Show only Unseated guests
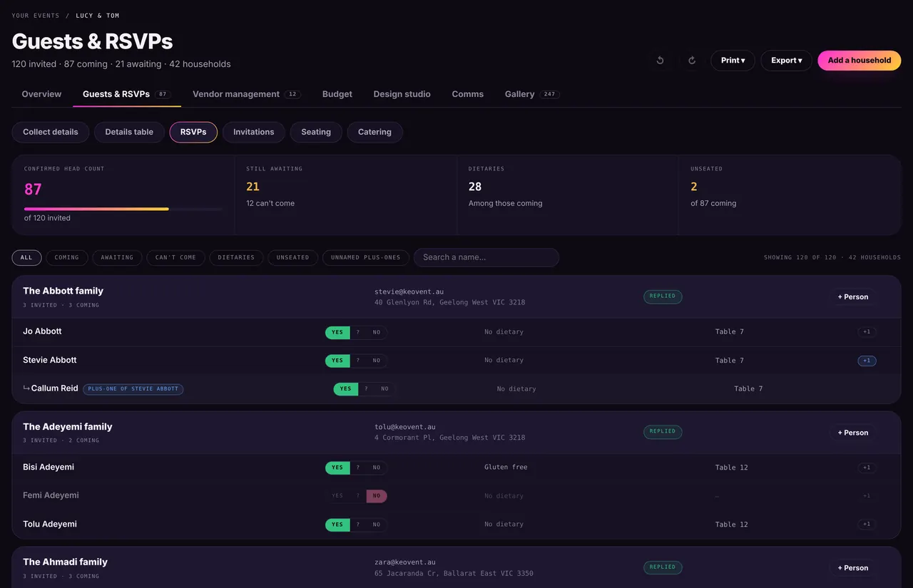The height and width of the screenshot is (588, 913). (x=292, y=257)
